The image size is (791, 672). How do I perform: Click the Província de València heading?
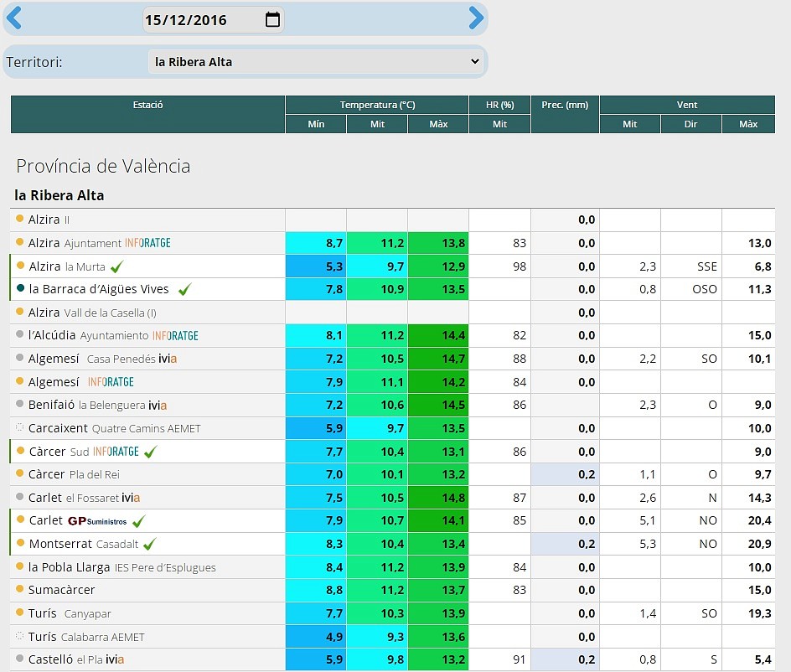coord(103,166)
